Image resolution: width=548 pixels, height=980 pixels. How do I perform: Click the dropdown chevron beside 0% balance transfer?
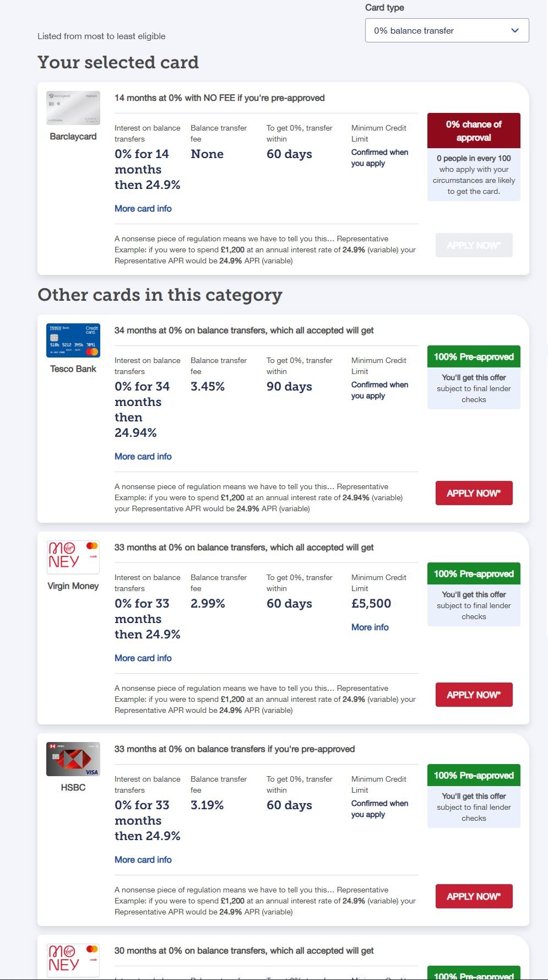pyautogui.click(x=515, y=30)
